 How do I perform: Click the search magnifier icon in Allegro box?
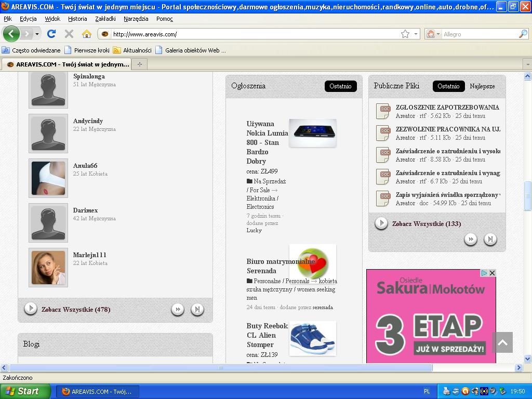(523, 34)
